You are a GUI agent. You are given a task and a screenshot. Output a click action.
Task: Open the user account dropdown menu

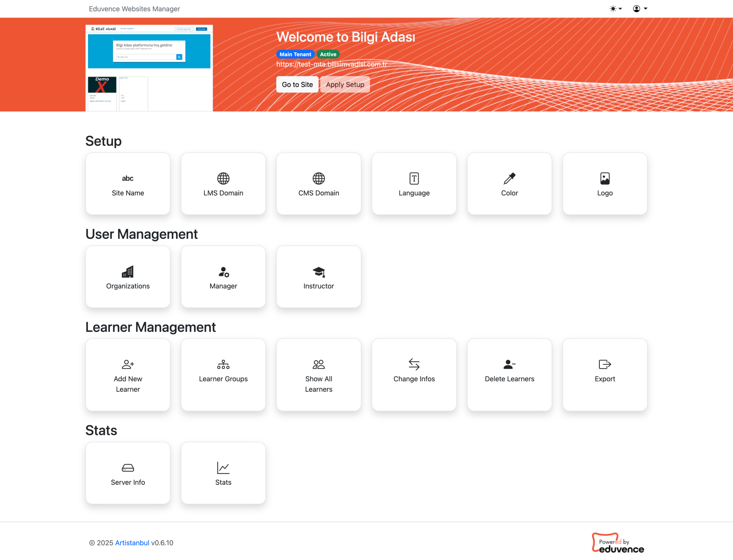click(640, 9)
